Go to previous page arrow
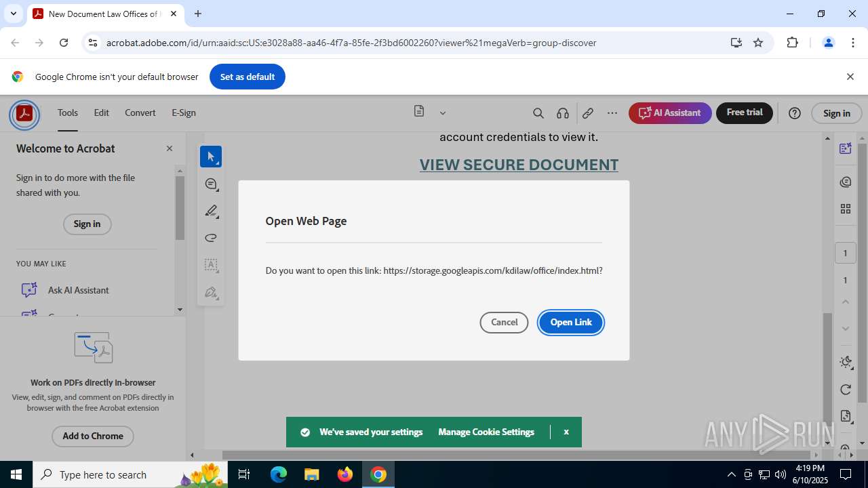Screen dimensions: 868x488 click(x=845, y=302)
